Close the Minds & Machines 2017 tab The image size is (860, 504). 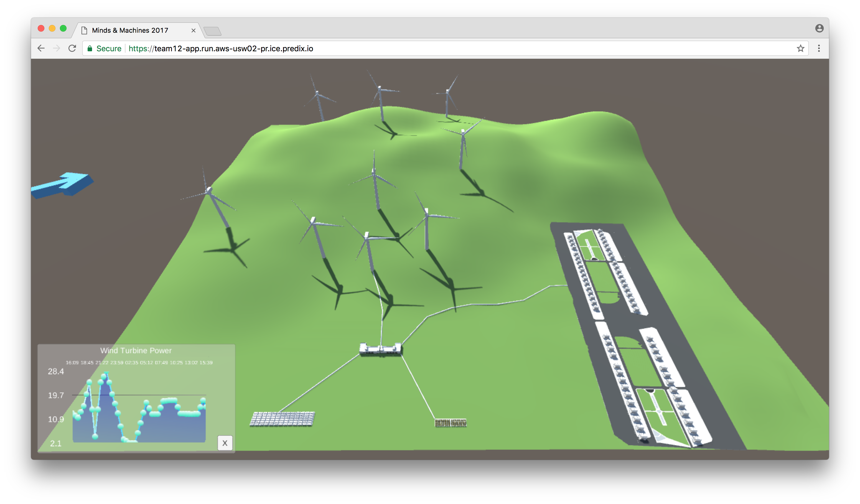(x=194, y=30)
